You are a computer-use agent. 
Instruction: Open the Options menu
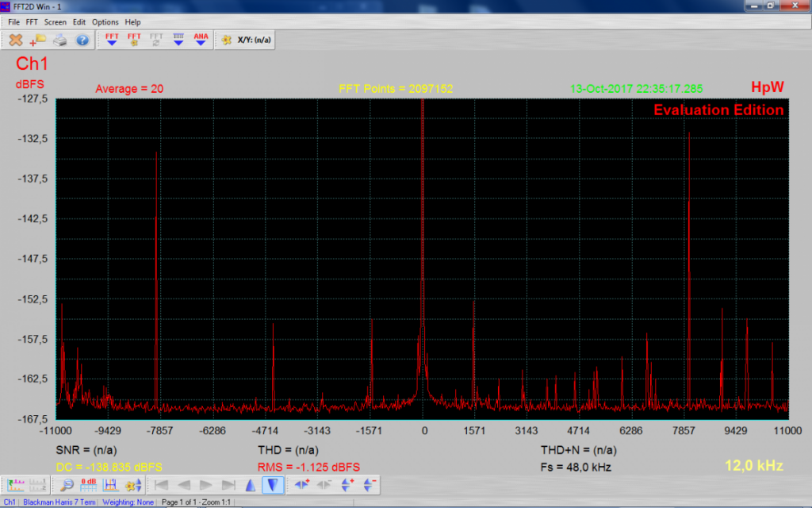point(105,22)
